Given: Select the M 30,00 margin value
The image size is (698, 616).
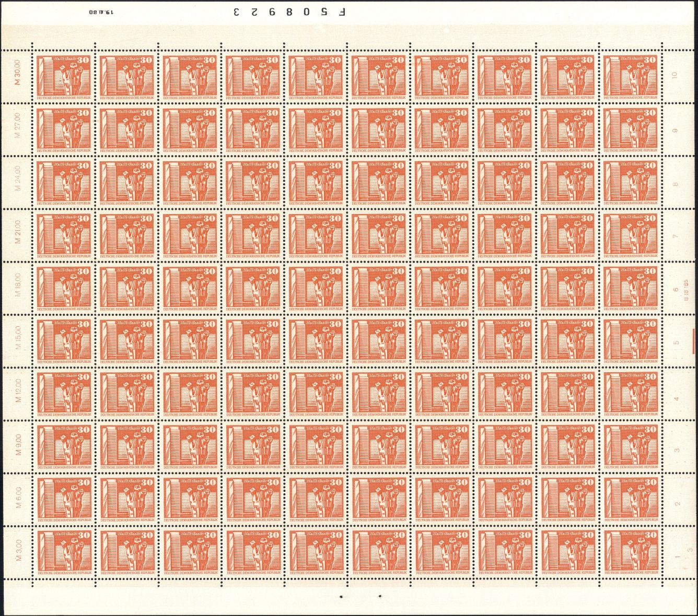Looking at the screenshot, I should pyautogui.click(x=18, y=73).
